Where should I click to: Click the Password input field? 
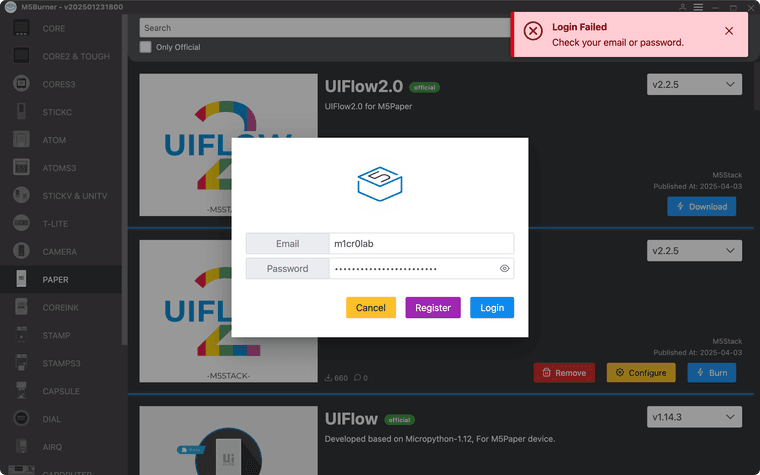pyautogui.click(x=421, y=269)
